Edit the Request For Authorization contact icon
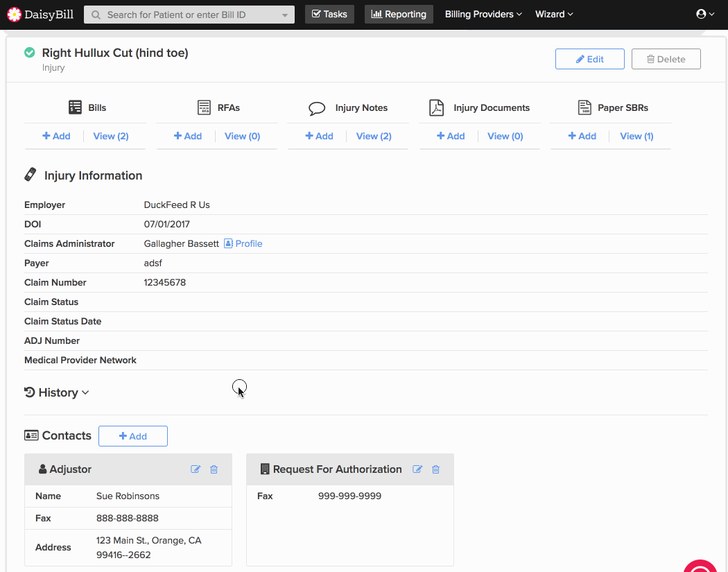The width and height of the screenshot is (728, 572). [x=417, y=469]
